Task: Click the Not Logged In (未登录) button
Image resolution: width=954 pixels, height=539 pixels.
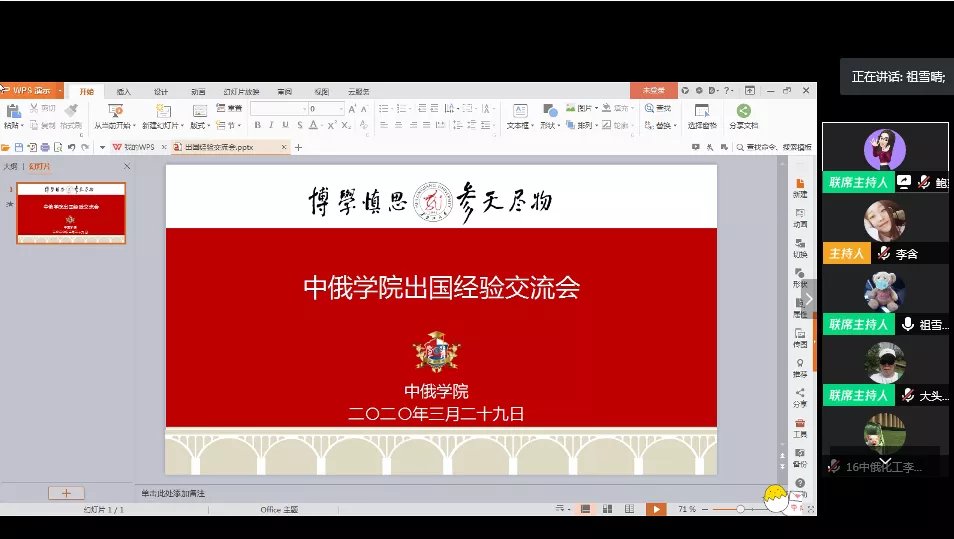Action: pyautogui.click(x=653, y=91)
